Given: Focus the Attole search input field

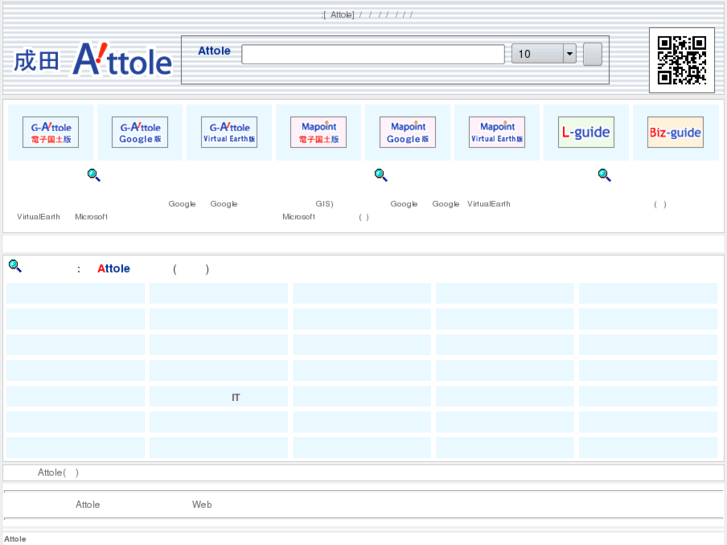Looking at the screenshot, I should 373,54.
